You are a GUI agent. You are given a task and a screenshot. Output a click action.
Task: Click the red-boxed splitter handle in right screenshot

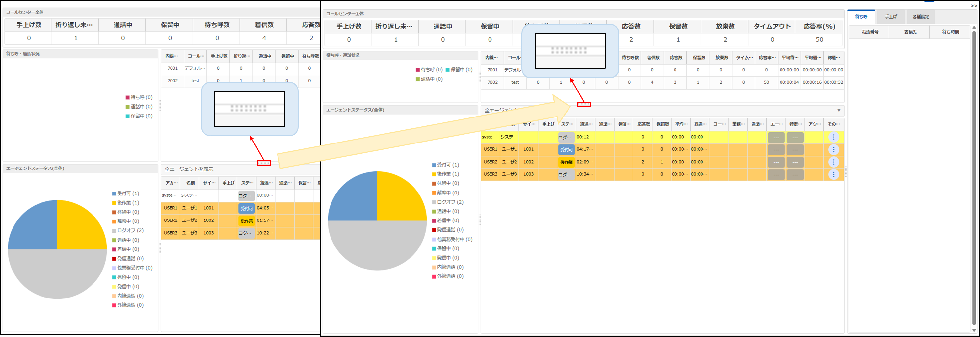click(583, 104)
